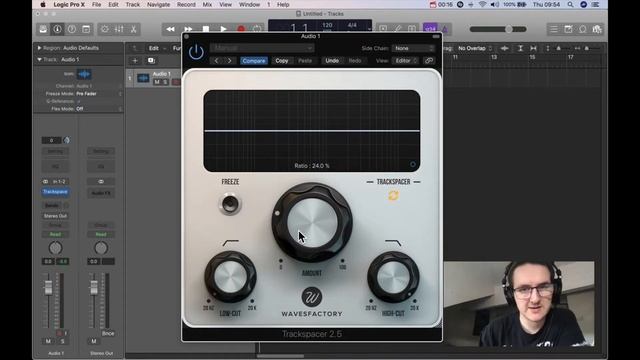Open the media Browsers icon
Image resolution: width=640 pixels, height=360 pixels.
click(597, 29)
